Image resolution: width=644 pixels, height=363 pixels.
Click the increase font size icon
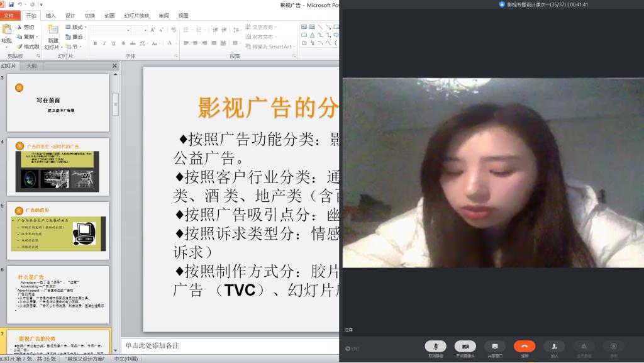(x=152, y=30)
